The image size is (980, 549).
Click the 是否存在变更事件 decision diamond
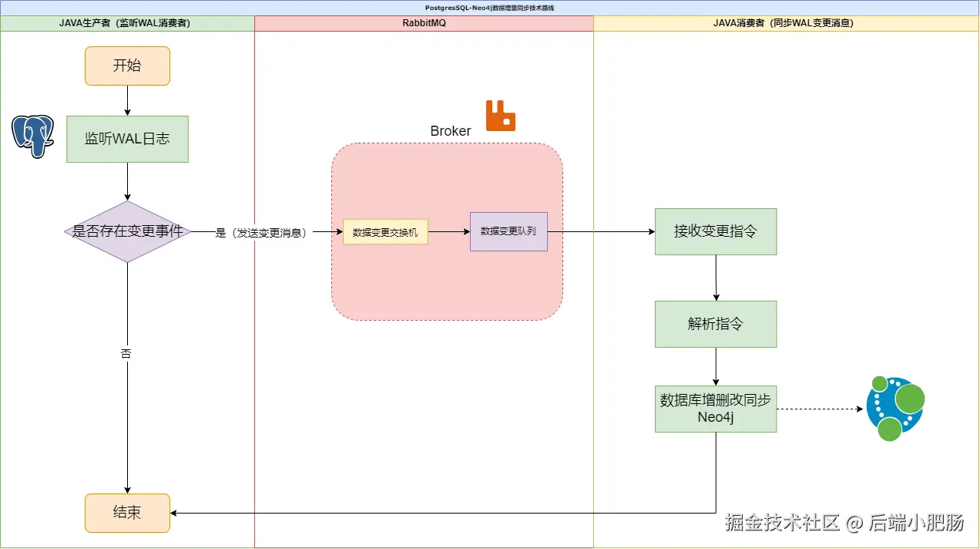[127, 231]
